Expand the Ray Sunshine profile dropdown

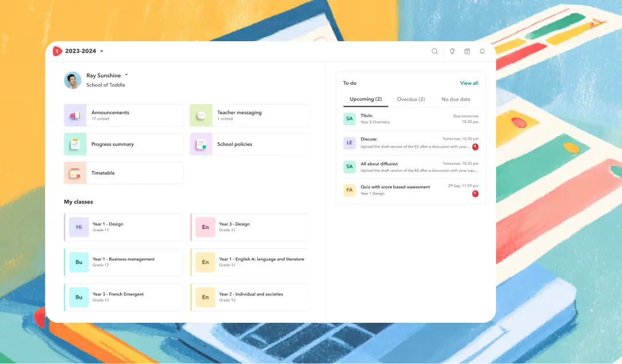pos(126,75)
